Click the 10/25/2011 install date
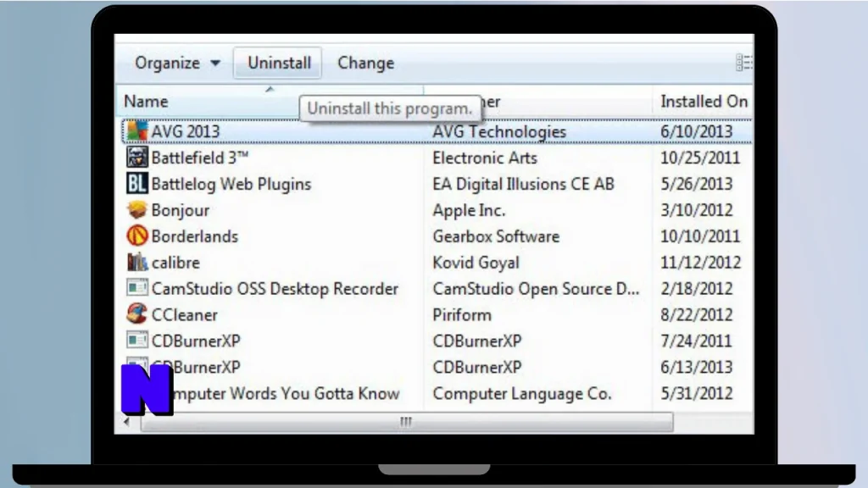The height and width of the screenshot is (488, 868). tap(700, 158)
